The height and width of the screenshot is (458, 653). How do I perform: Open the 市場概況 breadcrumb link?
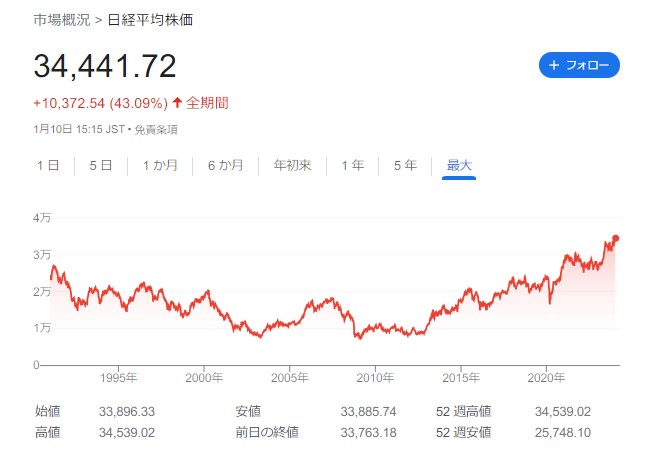[62, 20]
